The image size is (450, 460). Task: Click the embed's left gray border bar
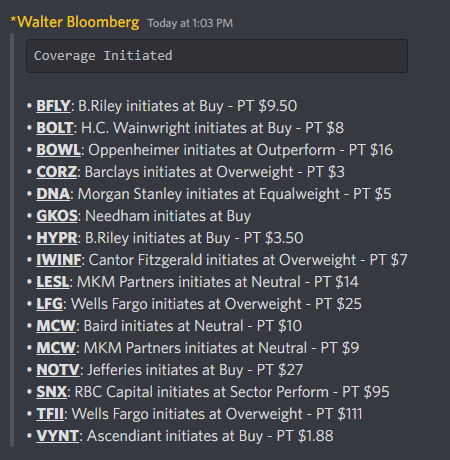[12, 240]
